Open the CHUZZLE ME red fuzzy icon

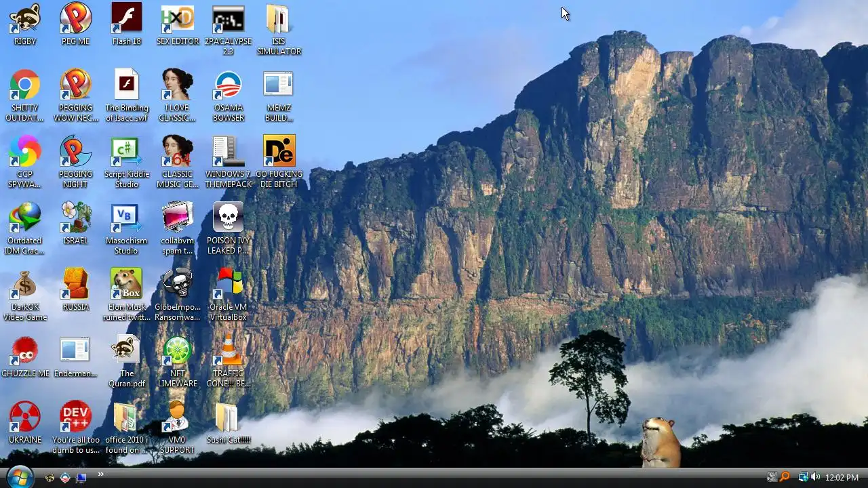(25, 350)
